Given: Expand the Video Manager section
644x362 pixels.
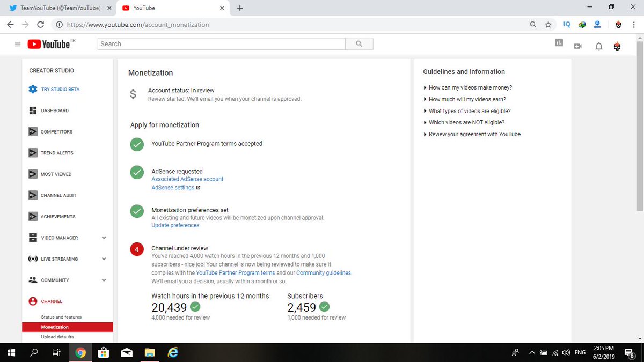Looking at the screenshot, I should (104, 238).
